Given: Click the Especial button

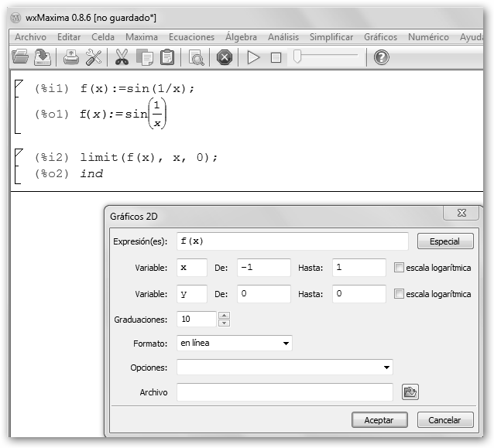Looking at the screenshot, I should coord(444,241).
